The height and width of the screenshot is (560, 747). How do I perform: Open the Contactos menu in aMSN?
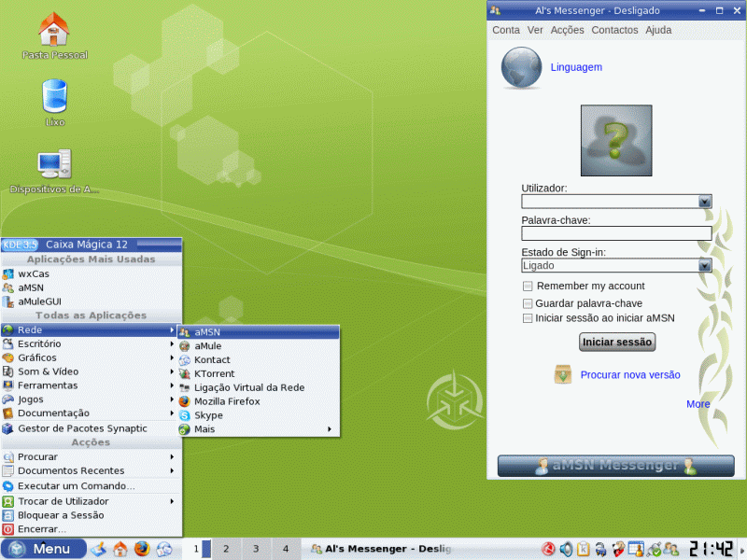pyautogui.click(x=614, y=30)
